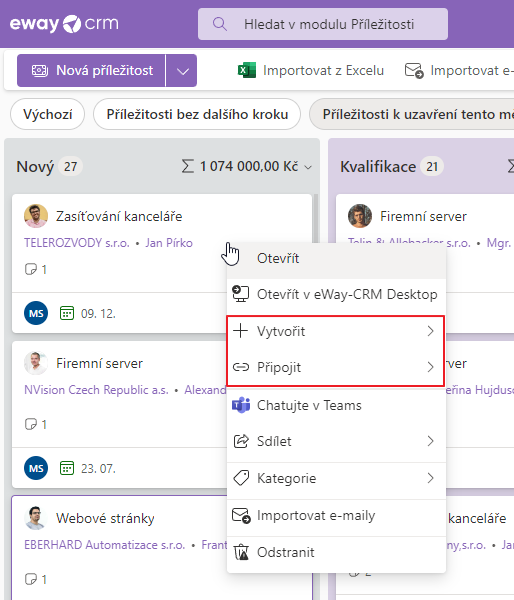The width and height of the screenshot is (514, 600).
Task: Click the Kvalifikace column count badge 21
Action: pos(432,166)
